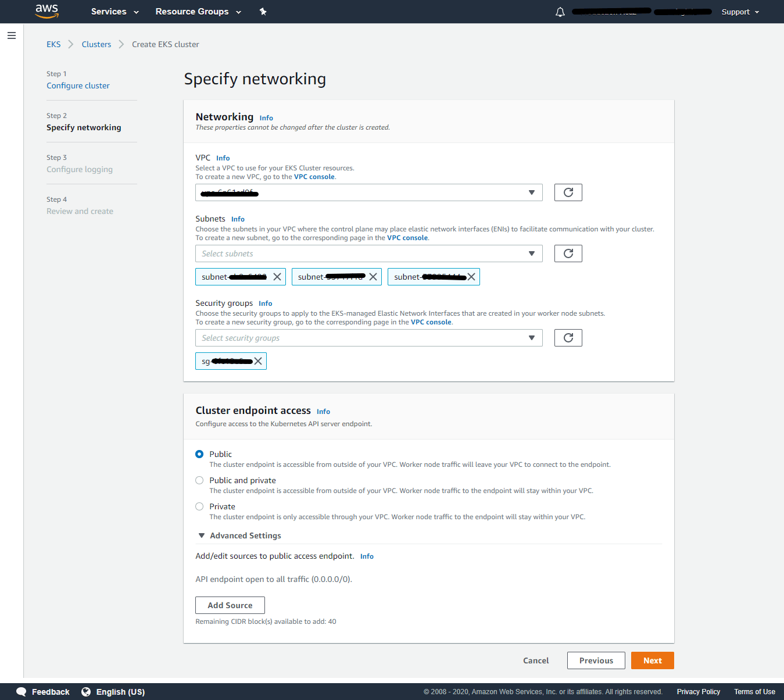Open Info link next to VPC label
The image size is (784, 700).
[223, 158]
